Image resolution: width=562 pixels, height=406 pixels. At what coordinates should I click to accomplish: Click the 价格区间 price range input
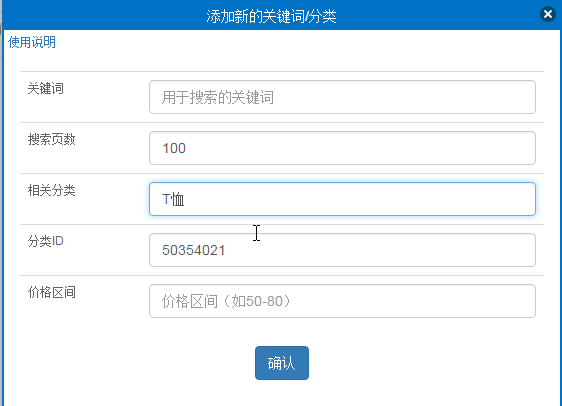pos(342,301)
